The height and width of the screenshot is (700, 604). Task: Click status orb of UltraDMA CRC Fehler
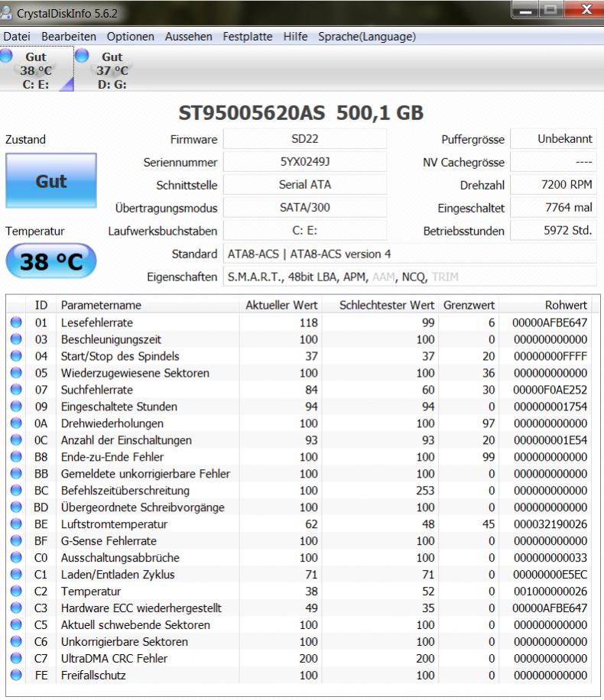[x=16, y=658]
